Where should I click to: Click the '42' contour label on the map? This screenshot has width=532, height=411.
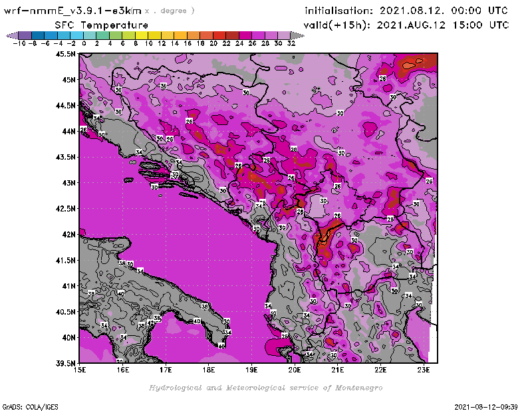pyautogui.click(x=150, y=323)
